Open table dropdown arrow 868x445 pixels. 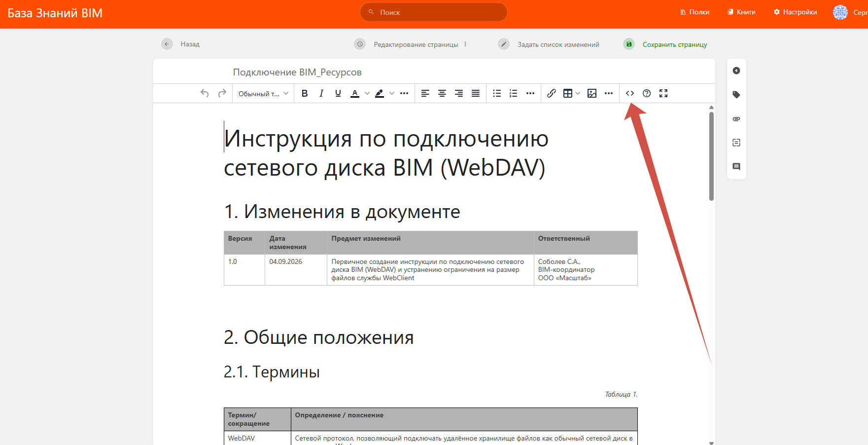point(578,93)
